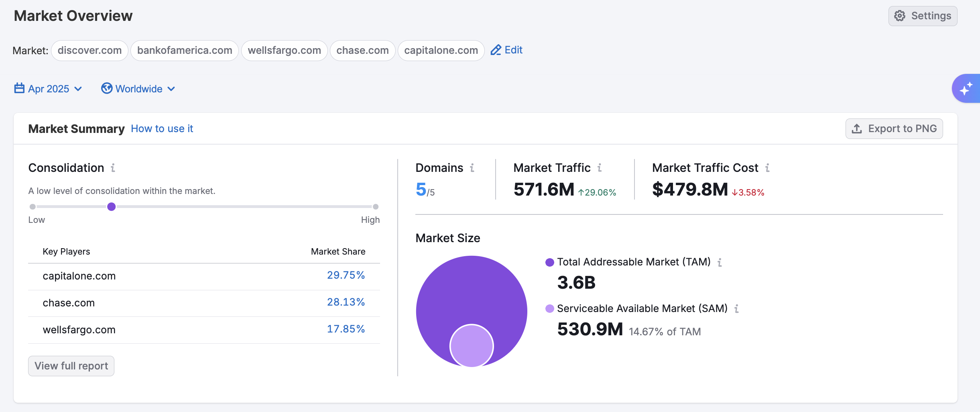Image resolution: width=980 pixels, height=412 pixels.
Task: Click the info icon next to Consolidation
Action: pos(113,168)
